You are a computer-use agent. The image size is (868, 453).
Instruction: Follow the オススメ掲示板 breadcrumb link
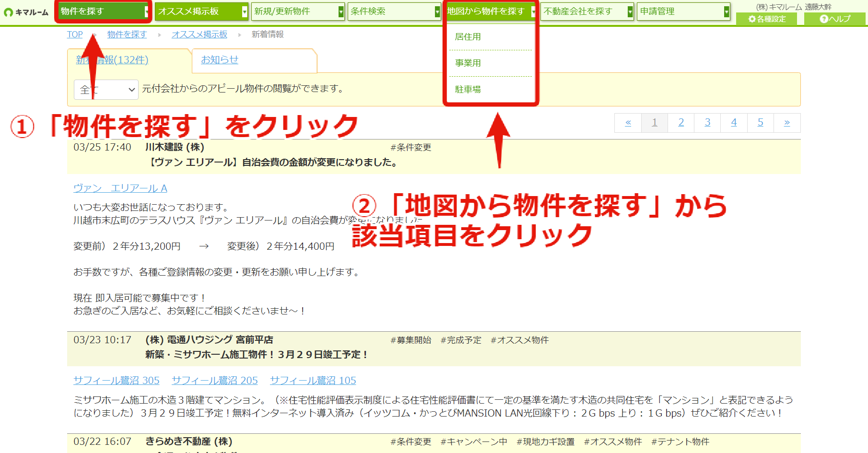tap(199, 35)
